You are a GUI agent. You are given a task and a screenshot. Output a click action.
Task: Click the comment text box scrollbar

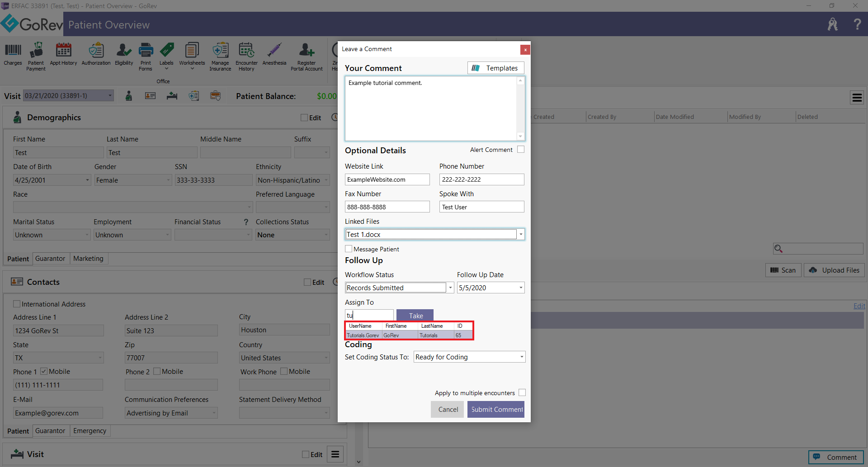pos(520,108)
